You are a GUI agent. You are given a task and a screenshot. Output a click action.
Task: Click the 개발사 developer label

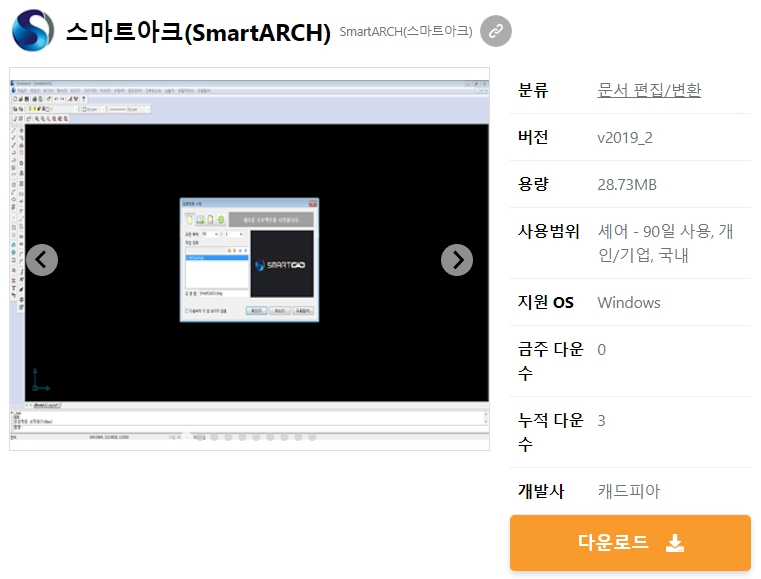point(541,491)
